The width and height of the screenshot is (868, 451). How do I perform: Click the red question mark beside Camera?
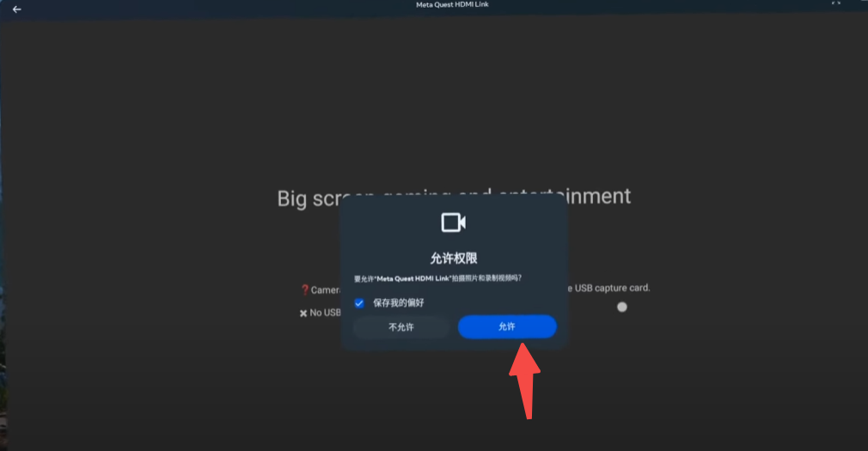point(304,289)
